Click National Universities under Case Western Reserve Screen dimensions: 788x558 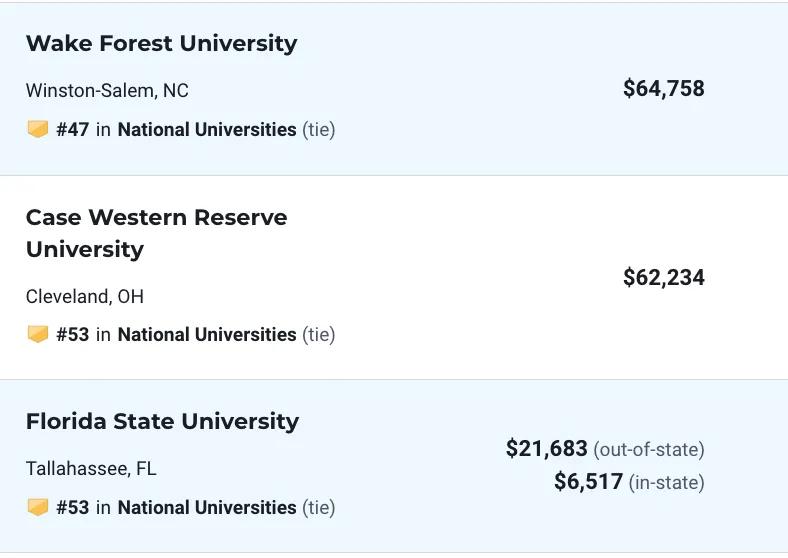[x=207, y=335]
